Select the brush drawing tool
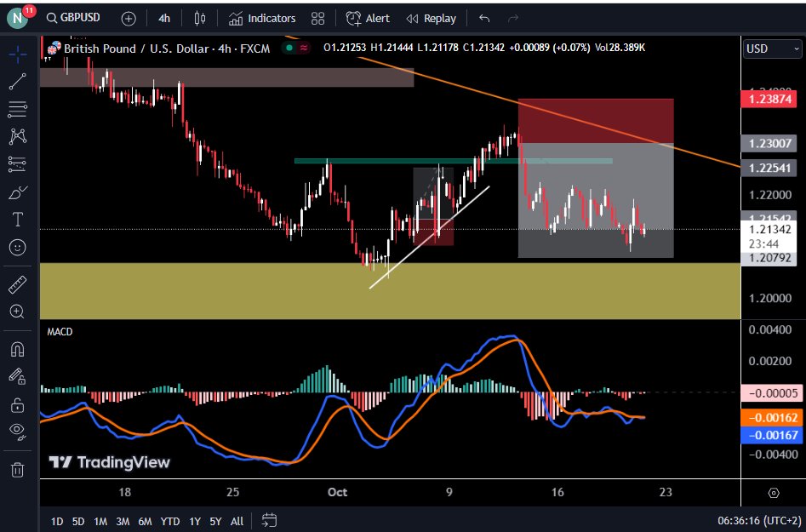Screen dimensions: 806x532 [x=18, y=192]
